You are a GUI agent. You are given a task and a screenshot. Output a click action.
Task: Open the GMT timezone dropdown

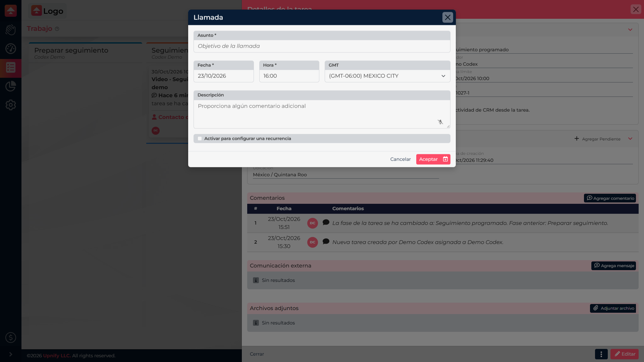387,76
